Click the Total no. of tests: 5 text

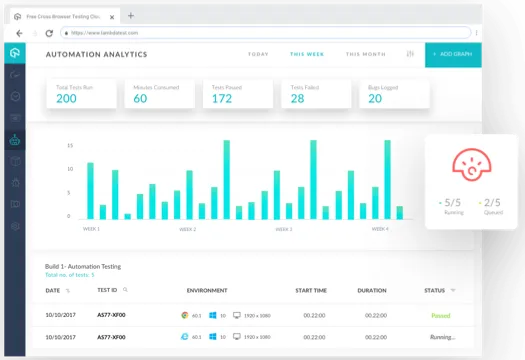[x=70, y=275]
